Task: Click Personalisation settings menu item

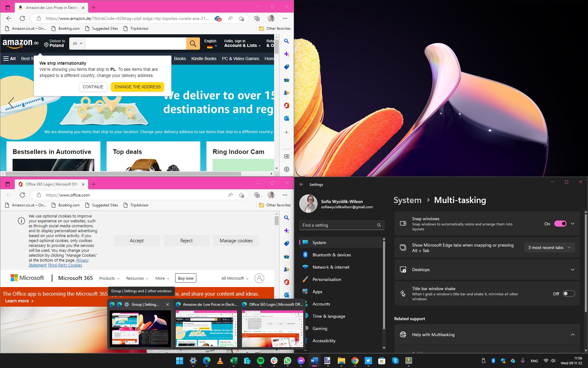Action: click(326, 279)
